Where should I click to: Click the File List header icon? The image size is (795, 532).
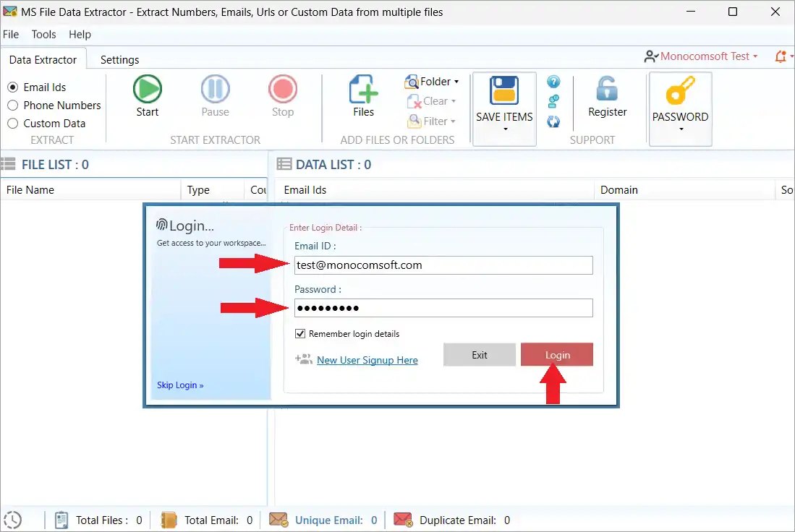point(8,164)
